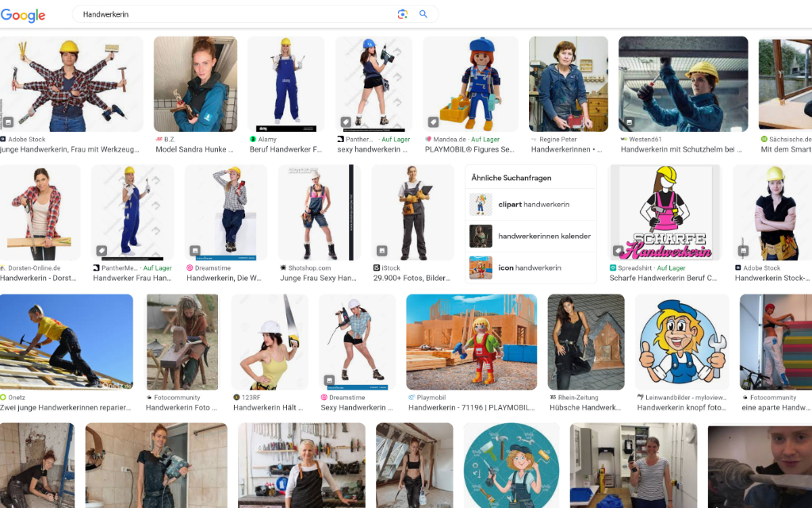Open Dreamstime Sexy Handwerkerin drill image
The width and height of the screenshot is (812, 508).
click(358, 342)
